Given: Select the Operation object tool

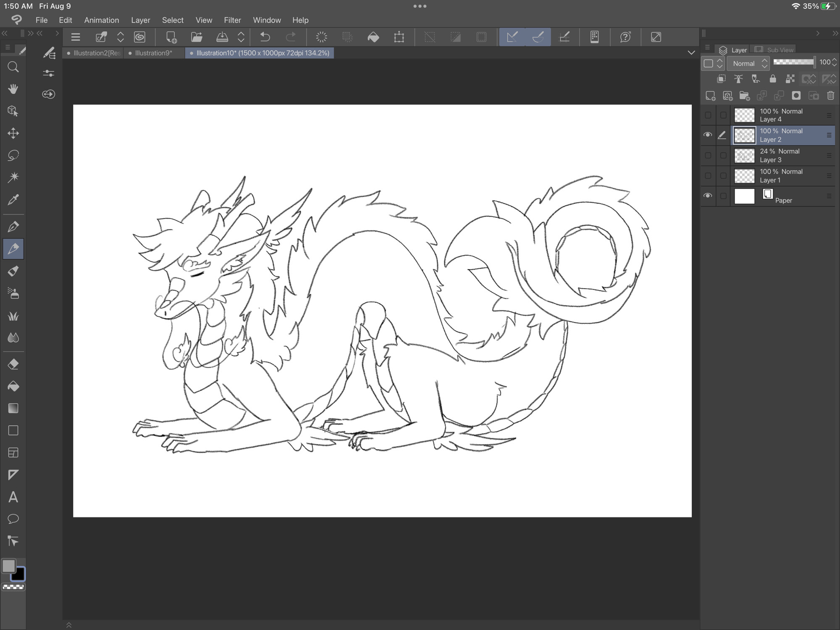Looking at the screenshot, I should 13,111.
